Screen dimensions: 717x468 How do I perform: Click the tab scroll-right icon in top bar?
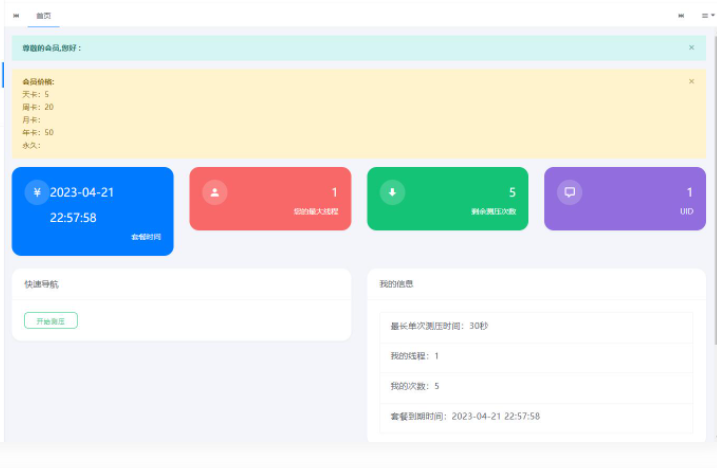click(682, 16)
